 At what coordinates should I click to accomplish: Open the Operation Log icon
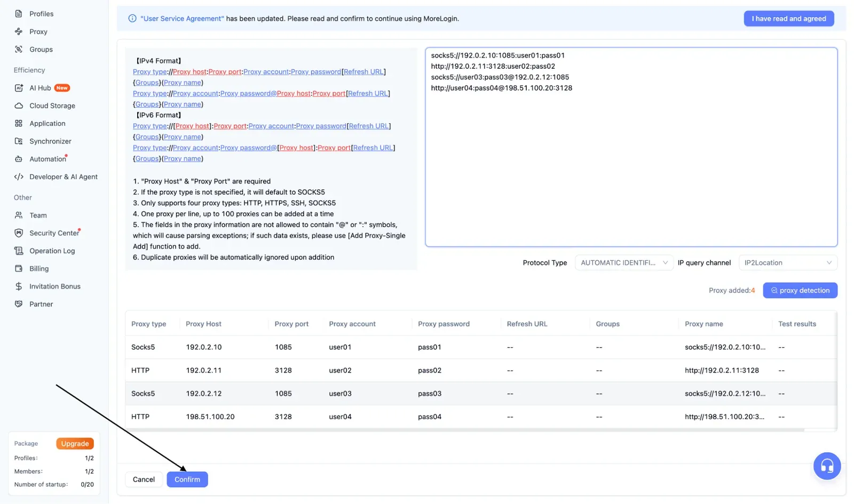tap(19, 251)
